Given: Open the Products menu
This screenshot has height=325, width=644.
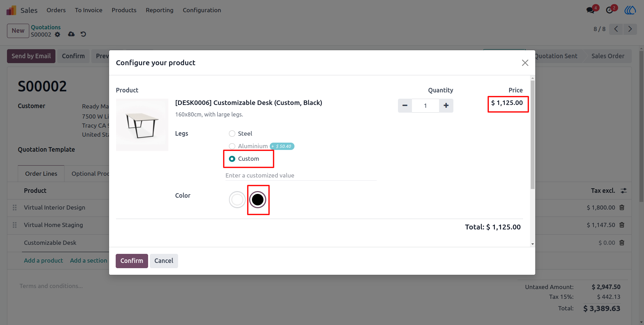Looking at the screenshot, I should tap(124, 10).
